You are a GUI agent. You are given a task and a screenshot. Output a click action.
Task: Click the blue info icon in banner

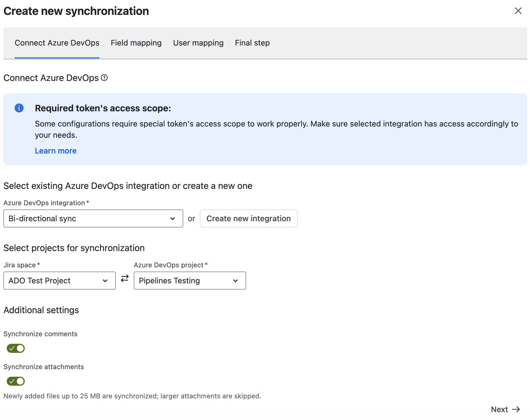pos(19,108)
